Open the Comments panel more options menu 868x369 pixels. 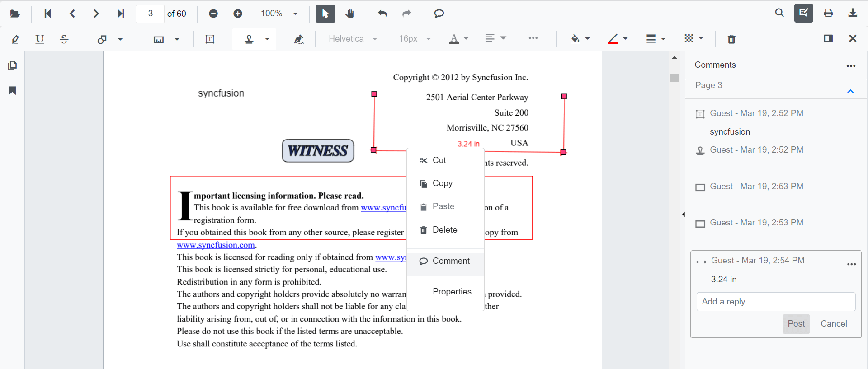(851, 66)
